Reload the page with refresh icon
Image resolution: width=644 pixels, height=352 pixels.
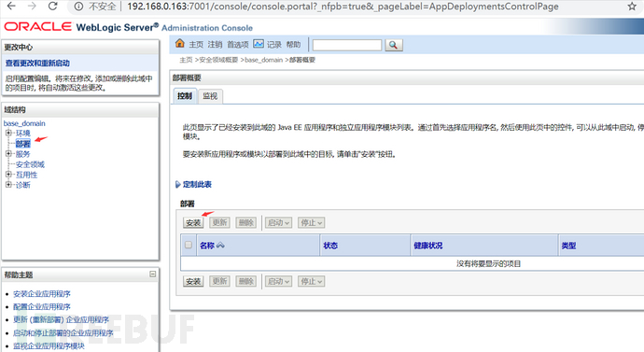point(52,7)
